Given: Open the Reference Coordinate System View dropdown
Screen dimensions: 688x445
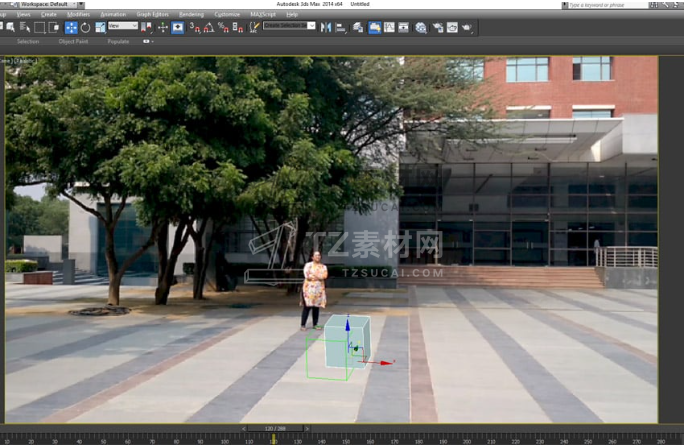Looking at the screenshot, I should [123, 26].
